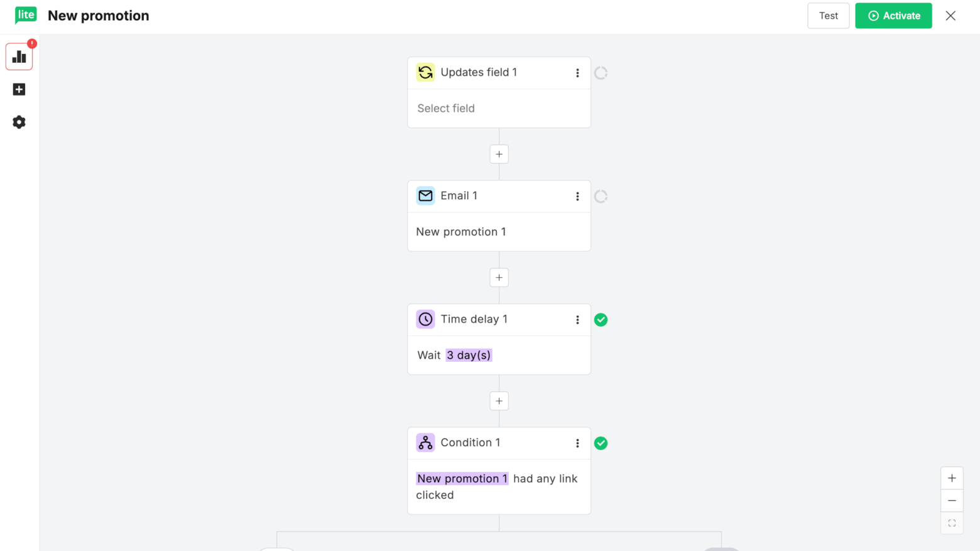Activate the automation workflow
980x551 pixels.
point(893,16)
